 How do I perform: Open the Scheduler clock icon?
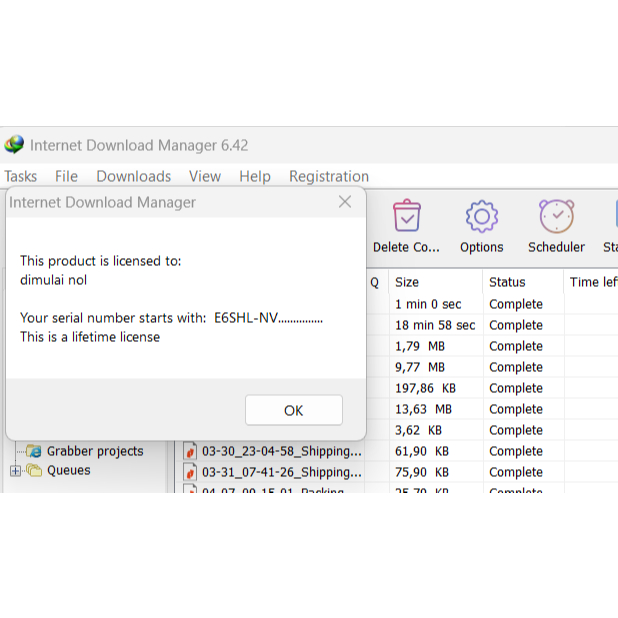(557, 216)
